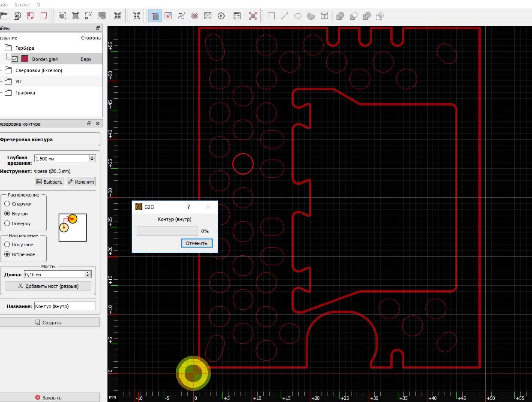Click the subtract shapes icon

[354, 16]
